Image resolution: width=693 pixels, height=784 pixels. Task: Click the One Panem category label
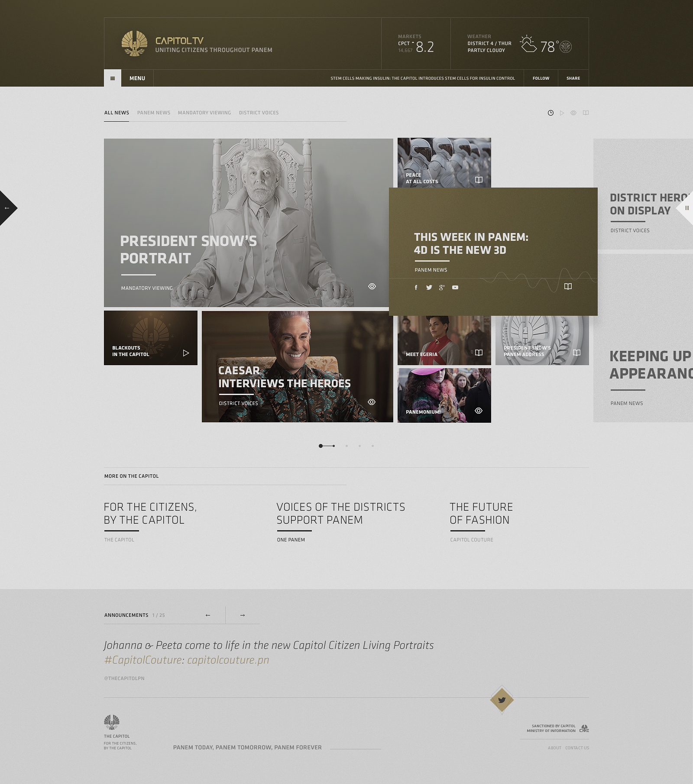click(291, 540)
